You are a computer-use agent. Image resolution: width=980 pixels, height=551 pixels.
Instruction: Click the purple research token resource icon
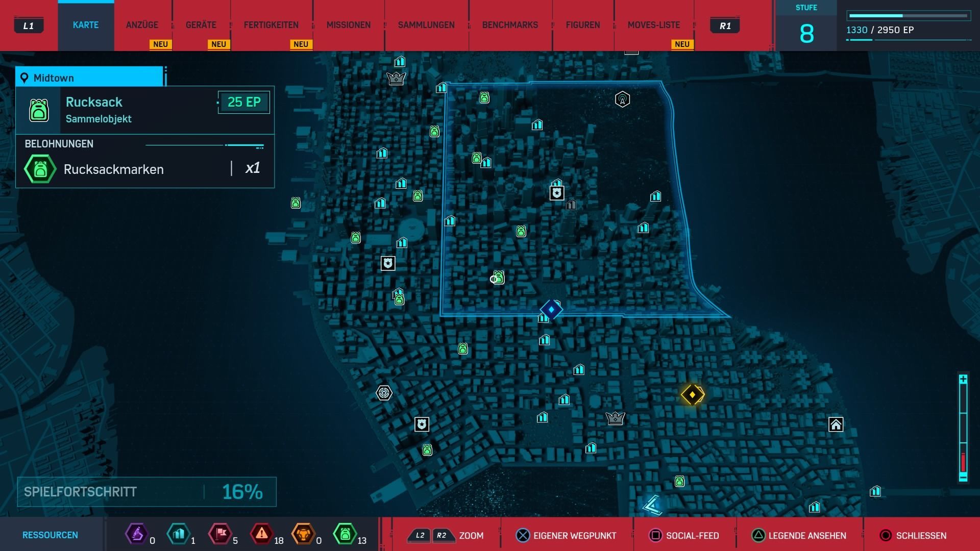click(x=136, y=534)
